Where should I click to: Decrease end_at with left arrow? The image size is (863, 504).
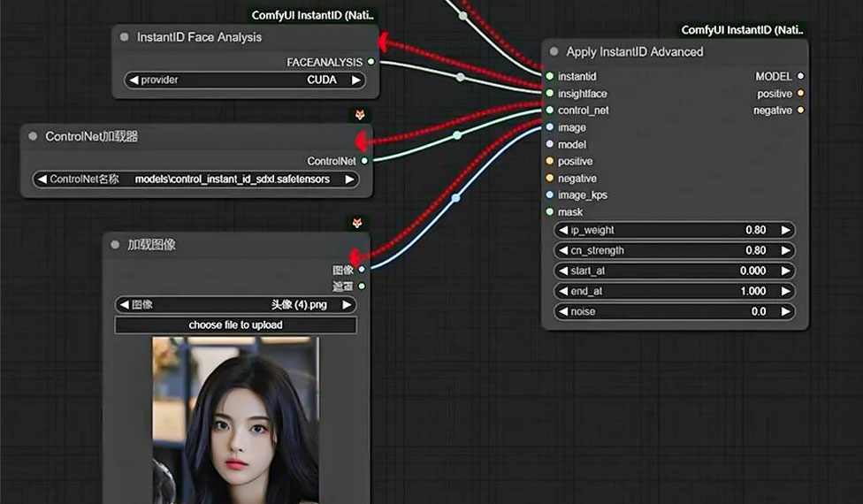[563, 291]
